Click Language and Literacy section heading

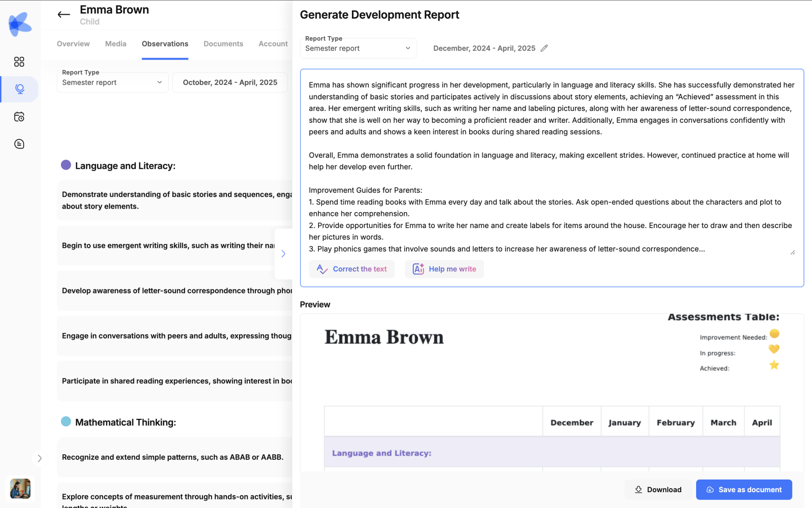coord(125,166)
